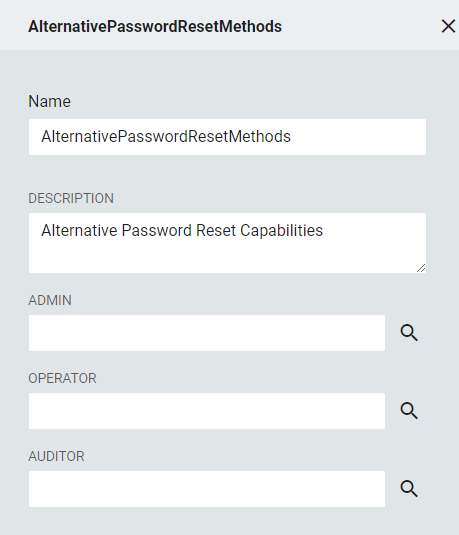459x535 pixels.
Task: Click the text "Alternative Password Reset Capabilities"
Action: [182, 230]
